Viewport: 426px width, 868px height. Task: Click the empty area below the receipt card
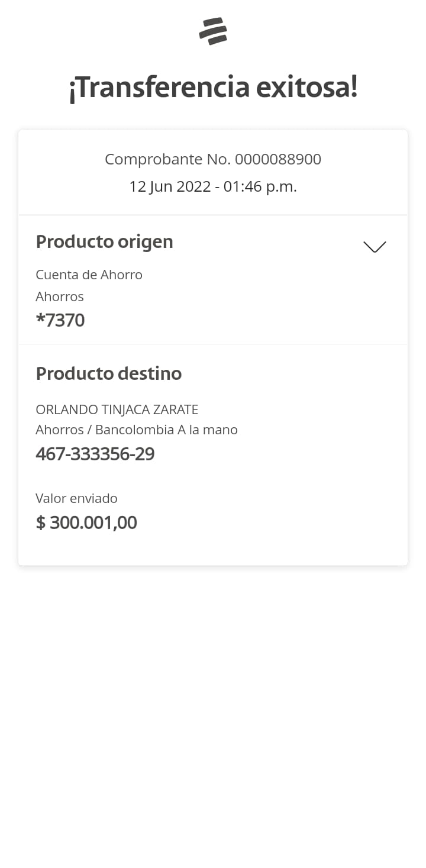click(x=213, y=710)
